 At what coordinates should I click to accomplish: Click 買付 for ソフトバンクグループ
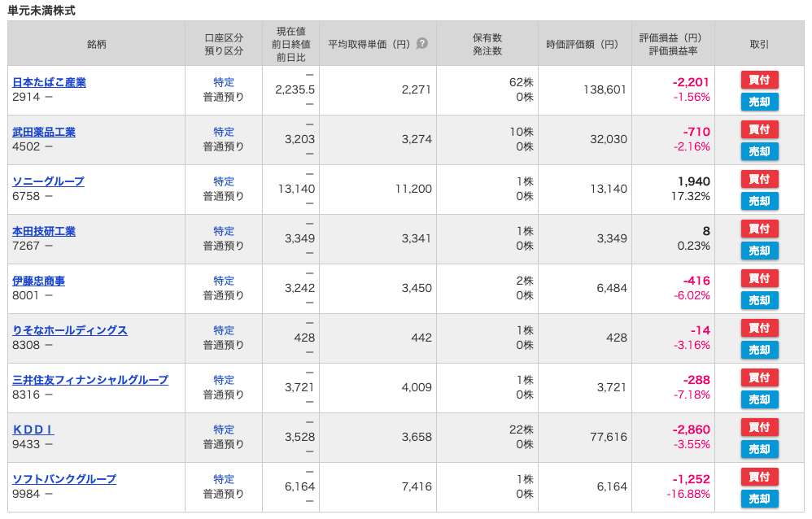(x=759, y=477)
